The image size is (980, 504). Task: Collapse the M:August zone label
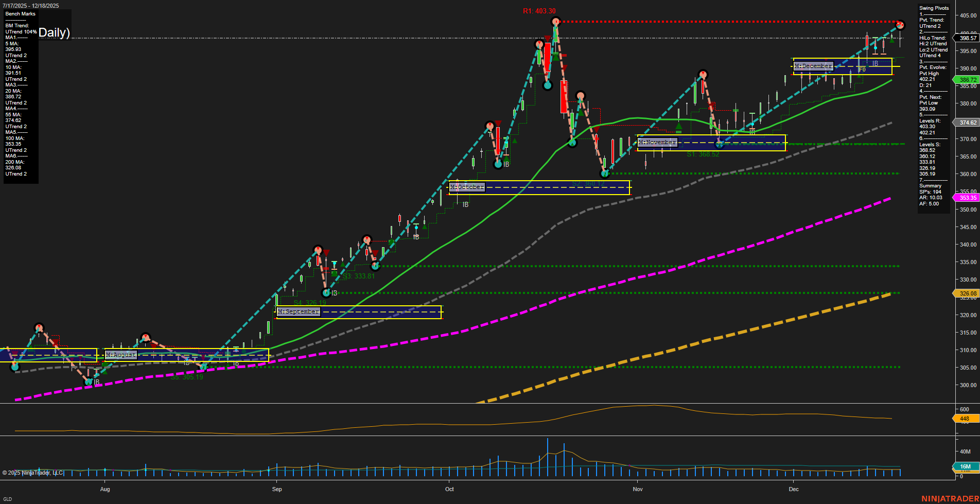(x=120, y=355)
